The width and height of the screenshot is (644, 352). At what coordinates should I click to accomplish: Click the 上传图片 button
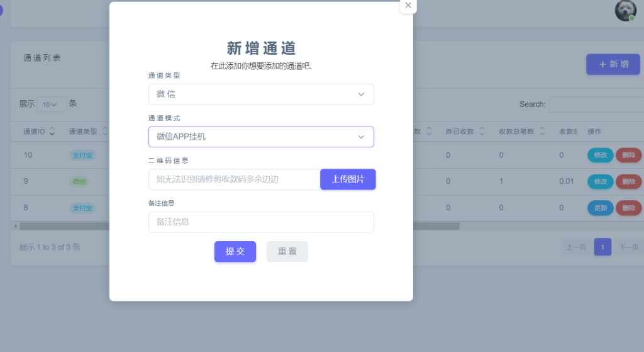348,179
